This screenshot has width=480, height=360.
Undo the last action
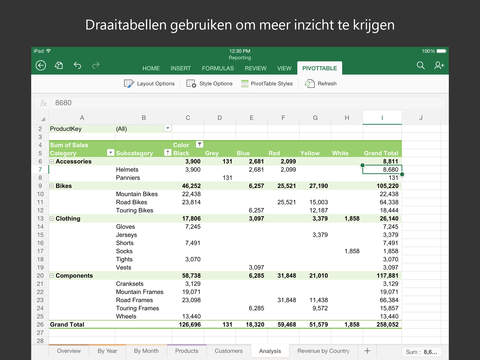coord(77,65)
